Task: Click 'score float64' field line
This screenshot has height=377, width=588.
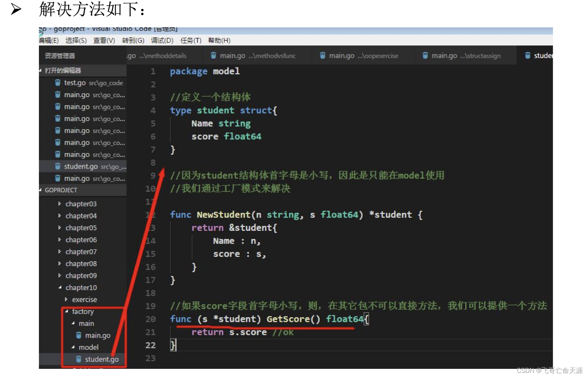Action: click(226, 136)
